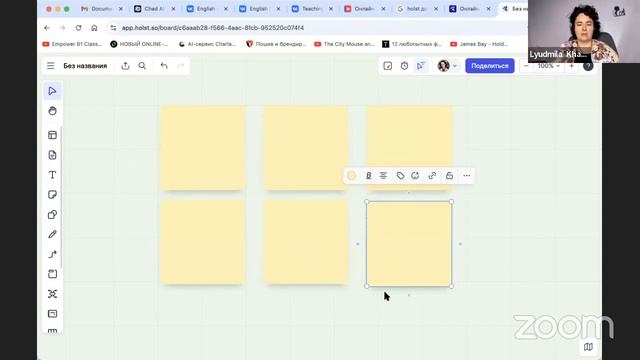640x360 pixels.
Task: Click the export board icon
Action: [x=125, y=66]
